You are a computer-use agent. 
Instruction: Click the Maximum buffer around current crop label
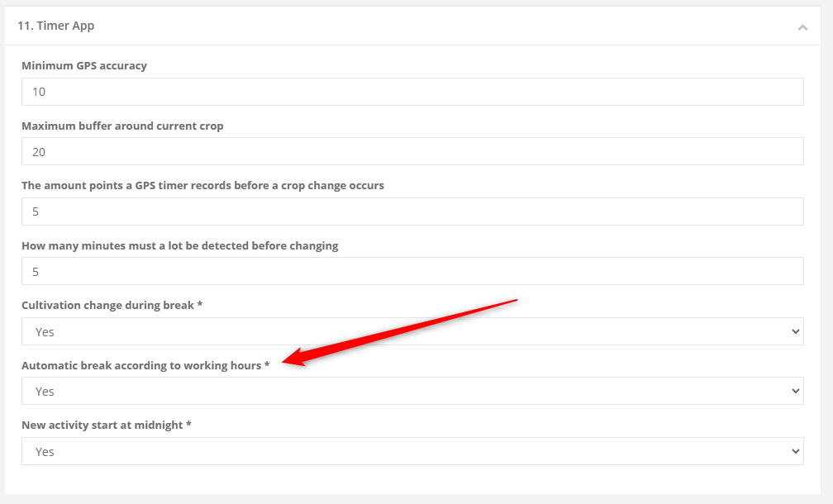(122, 126)
